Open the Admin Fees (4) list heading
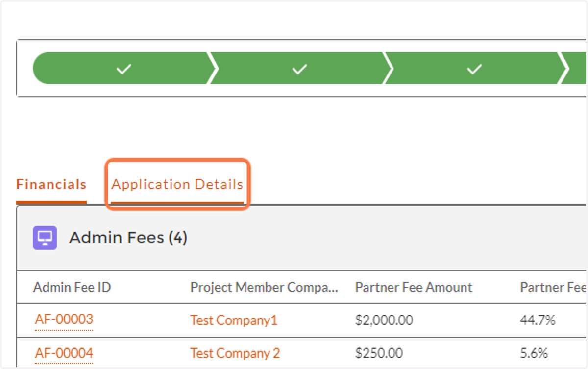 [x=128, y=238]
